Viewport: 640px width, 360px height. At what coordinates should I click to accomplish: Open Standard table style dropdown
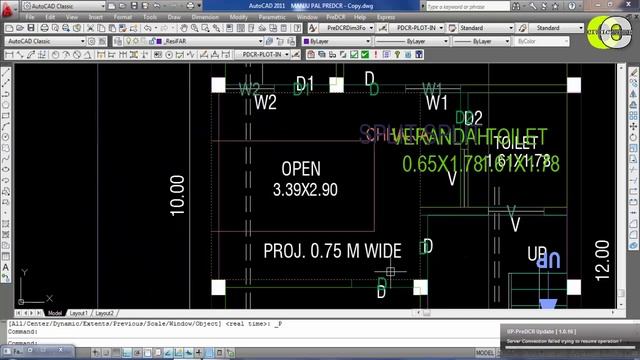(x=486, y=28)
